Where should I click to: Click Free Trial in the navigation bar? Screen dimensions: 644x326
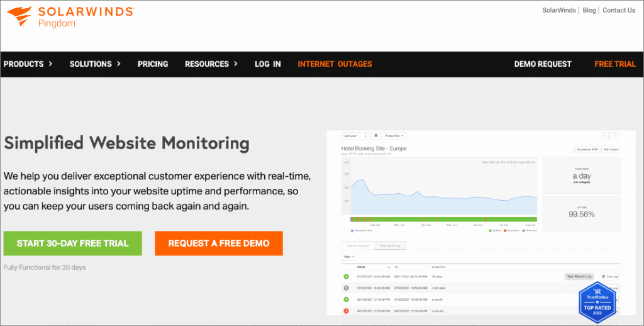coord(615,64)
